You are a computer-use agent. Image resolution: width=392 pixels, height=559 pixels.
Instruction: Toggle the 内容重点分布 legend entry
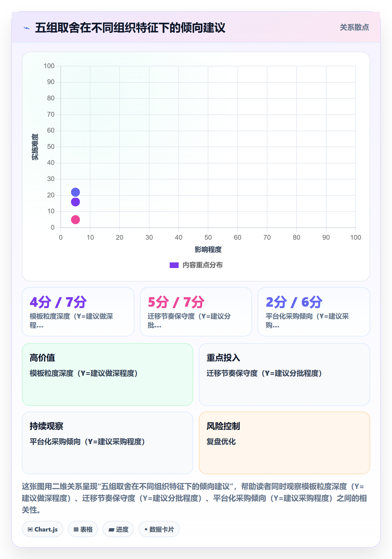[x=196, y=265]
